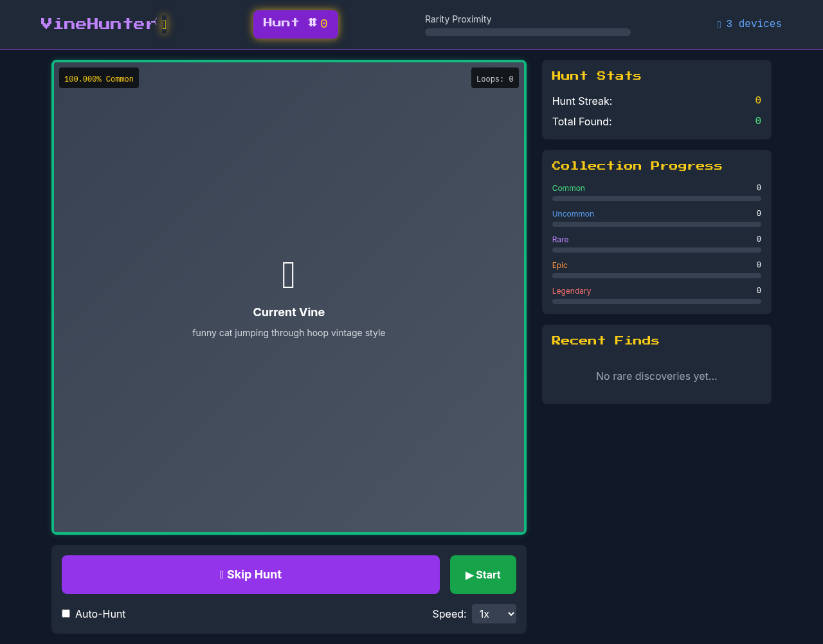The height and width of the screenshot is (644, 823).
Task: Toggle Auto-Hunt off after checking it
Action: [x=66, y=613]
